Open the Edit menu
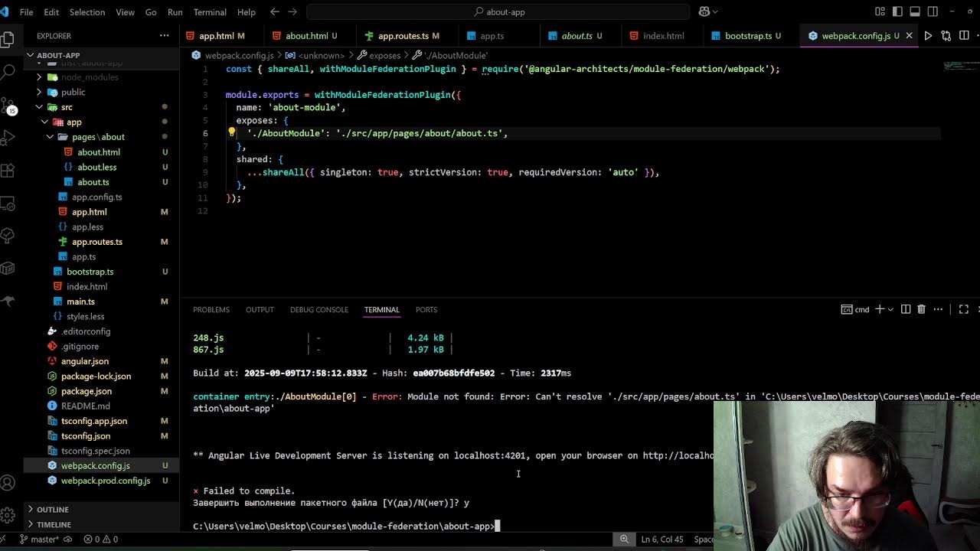Image resolution: width=980 pixels, height=551 pixels. pyautogui.click(x=51, y=12)
